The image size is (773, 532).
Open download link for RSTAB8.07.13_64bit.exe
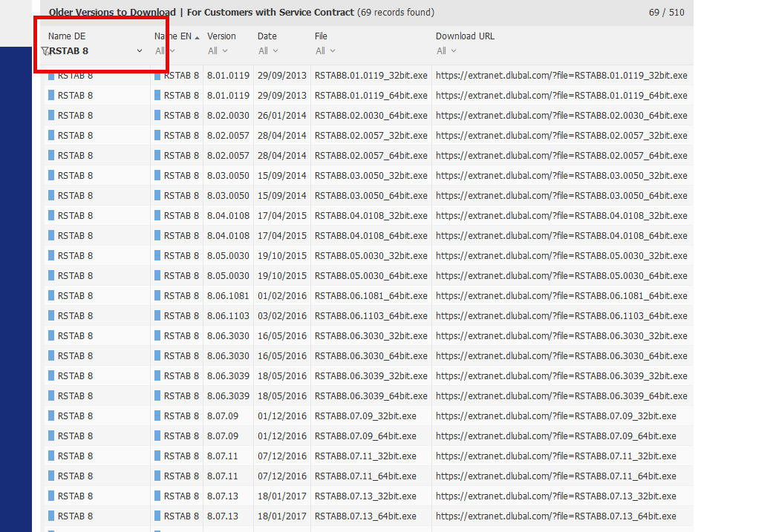coord(555,516)
